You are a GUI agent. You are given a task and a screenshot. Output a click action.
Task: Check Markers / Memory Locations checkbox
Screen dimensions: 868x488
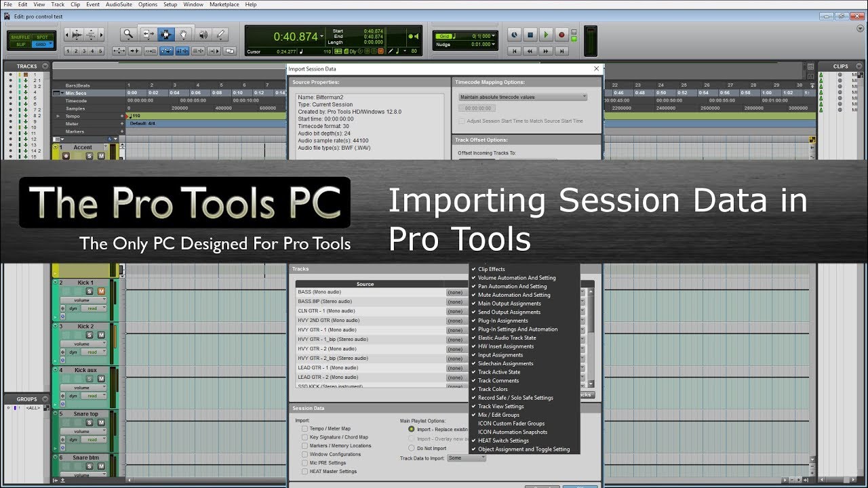coord(304,446)
